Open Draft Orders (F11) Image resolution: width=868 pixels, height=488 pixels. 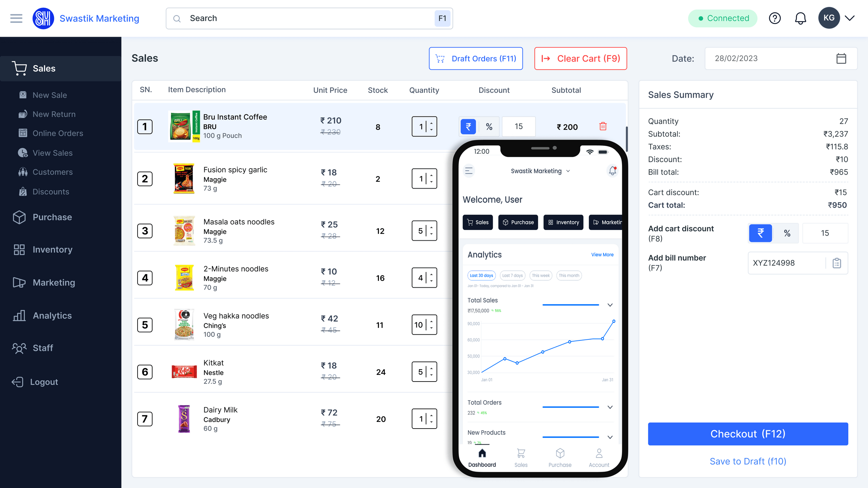(x=476, y=59)
